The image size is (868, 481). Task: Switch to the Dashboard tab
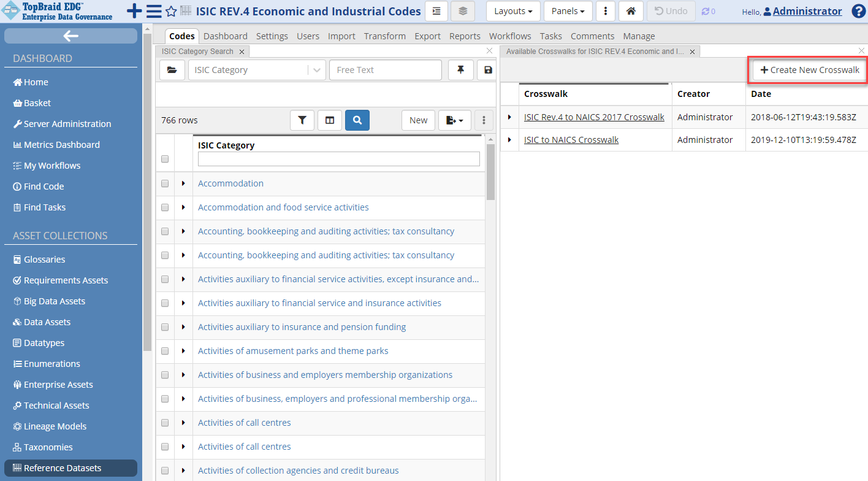point(226,36)
